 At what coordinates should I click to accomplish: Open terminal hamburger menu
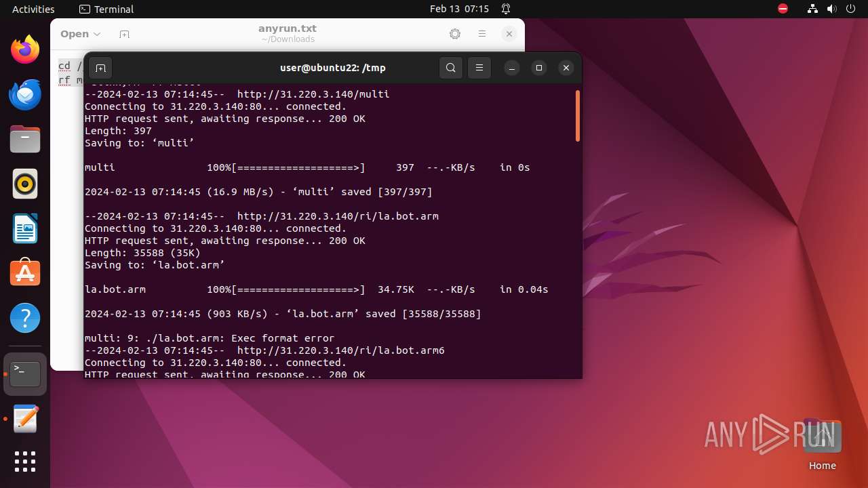479,68
